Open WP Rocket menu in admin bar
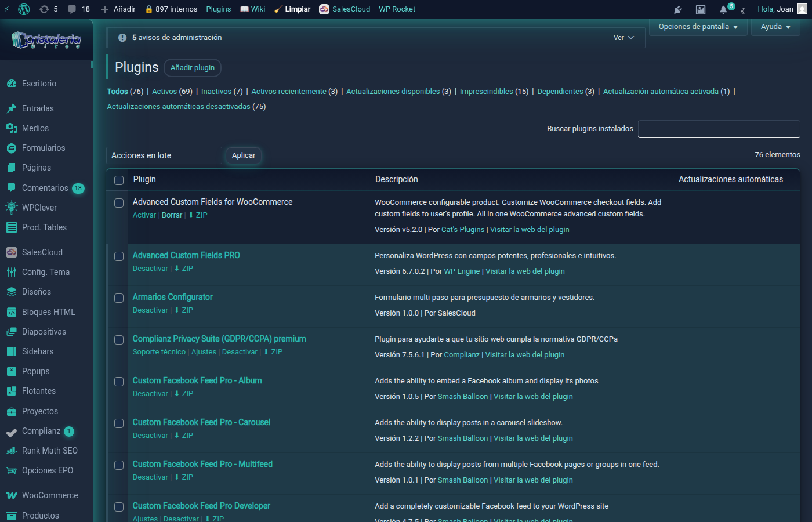Image resolution: width=812 pixels, height=522 pixels. (397, 9)
